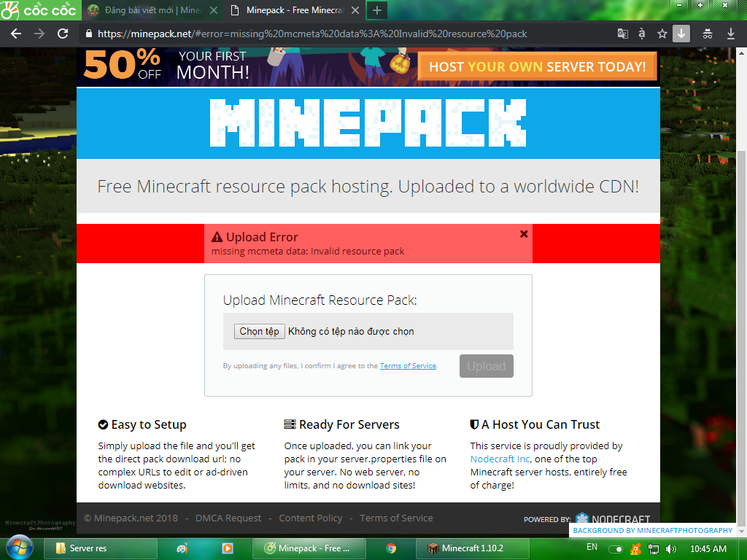The image size is (747, 560).
Task: Close the Minepack tab
Action: tap(355, 10)
